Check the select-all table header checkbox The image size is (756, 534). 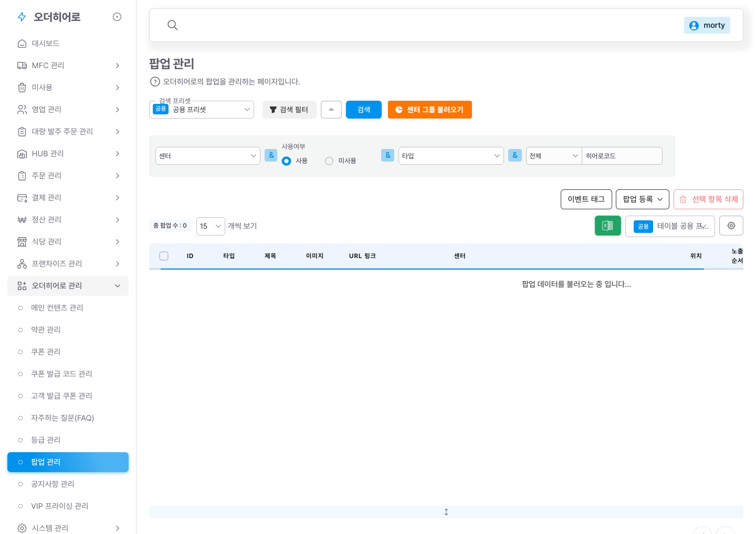click(164, 256)
